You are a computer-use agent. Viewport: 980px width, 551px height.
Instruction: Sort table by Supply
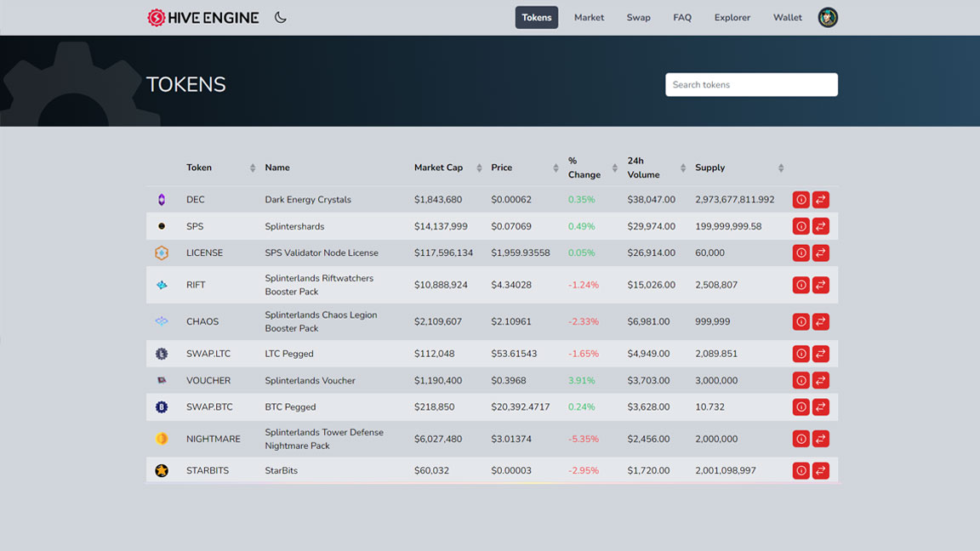[781, 168]
